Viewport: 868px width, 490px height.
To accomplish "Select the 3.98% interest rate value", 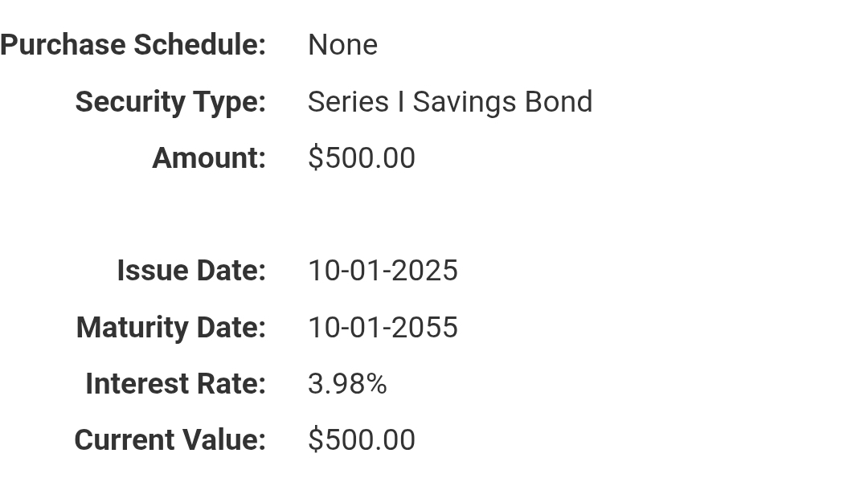I will (x=347, y=384).
